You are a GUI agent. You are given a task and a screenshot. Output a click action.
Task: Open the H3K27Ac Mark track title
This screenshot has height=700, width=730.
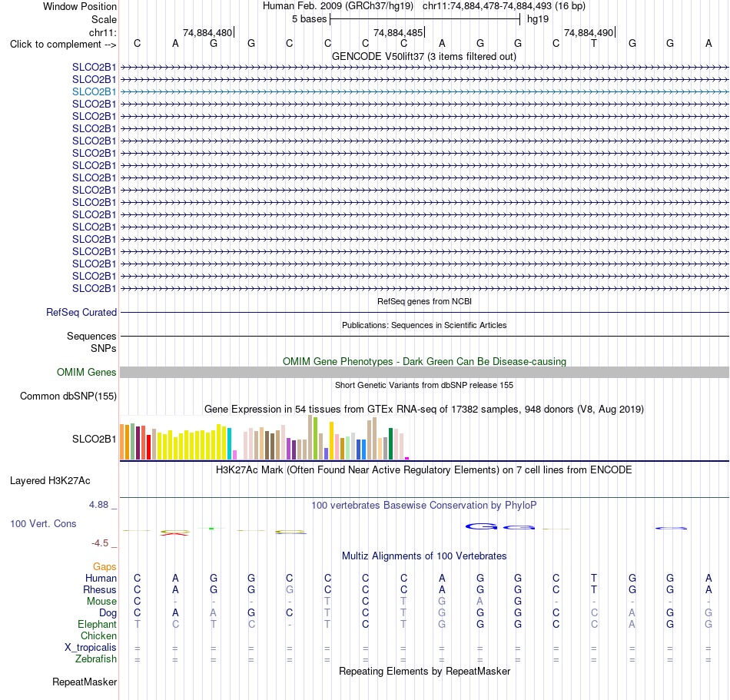pos(423,470)
